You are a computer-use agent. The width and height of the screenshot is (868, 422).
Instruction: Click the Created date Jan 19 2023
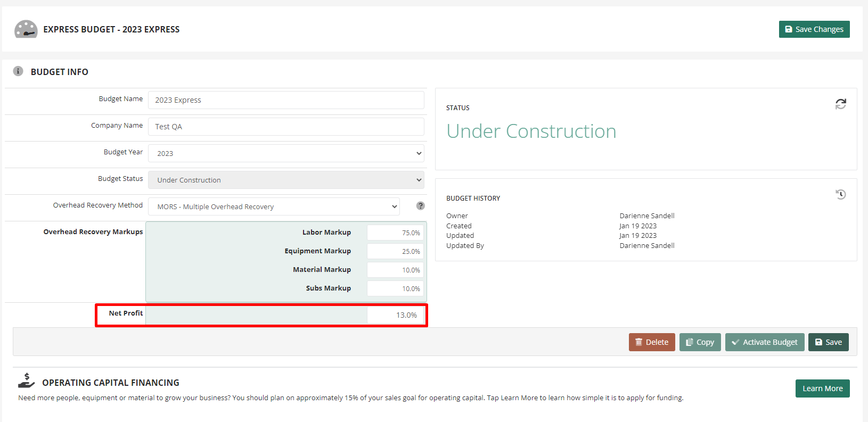[x=638, y=226]
